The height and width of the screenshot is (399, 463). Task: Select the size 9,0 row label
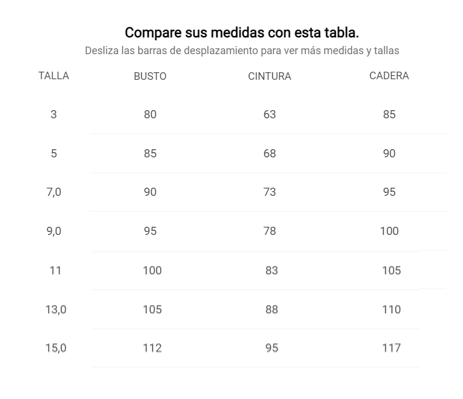(x=54, y=231)
